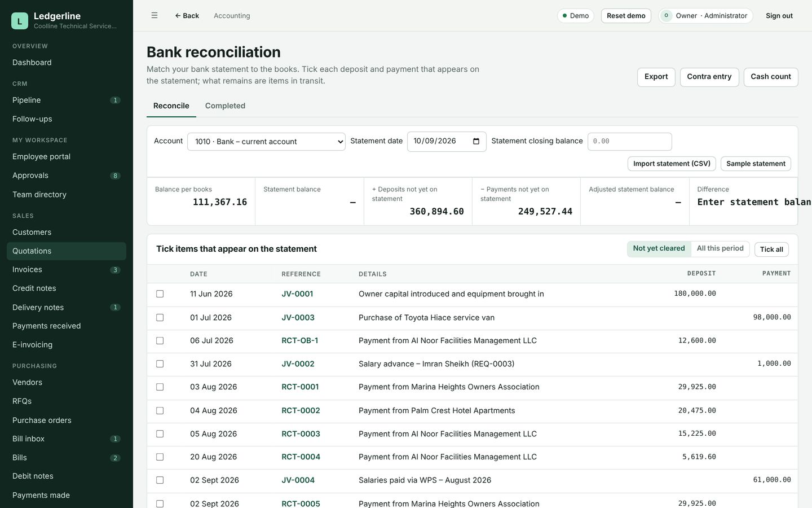This screenshot has width=812, height=508.
Task: Open the JV-0001 reference link
Action: pyautogui.click(x=297, y=294)
